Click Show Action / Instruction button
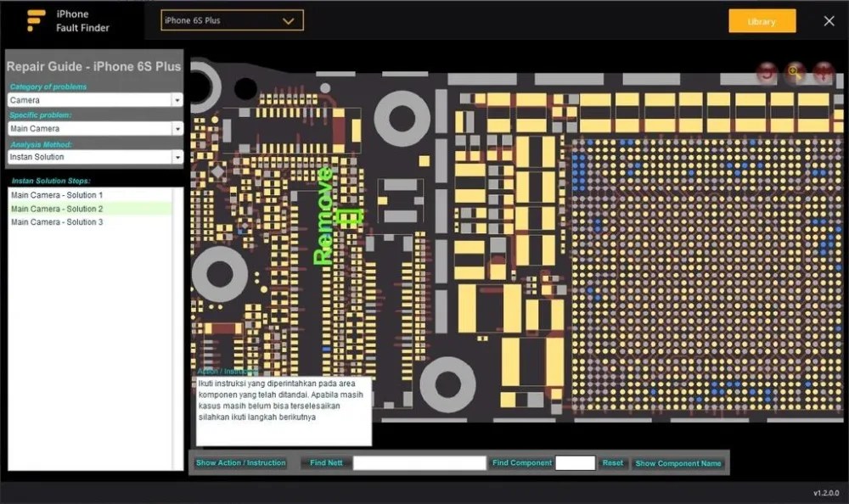 point(241,463)
